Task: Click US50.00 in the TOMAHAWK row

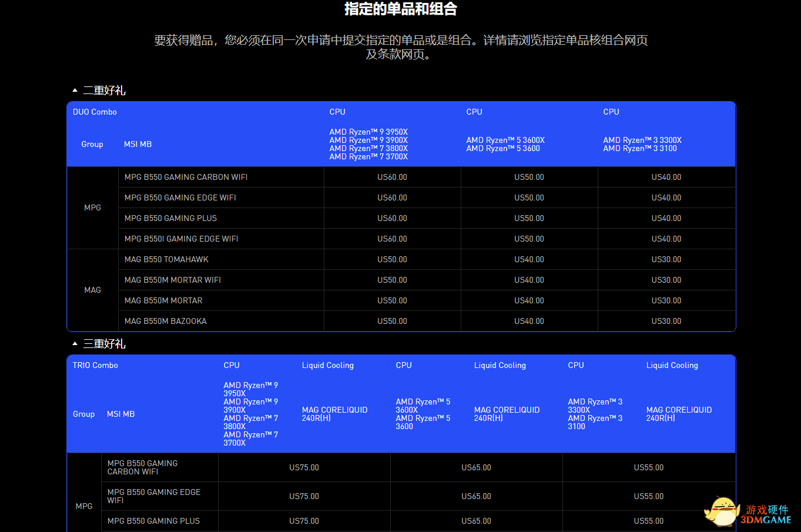Action: click(x=392, y=259)
